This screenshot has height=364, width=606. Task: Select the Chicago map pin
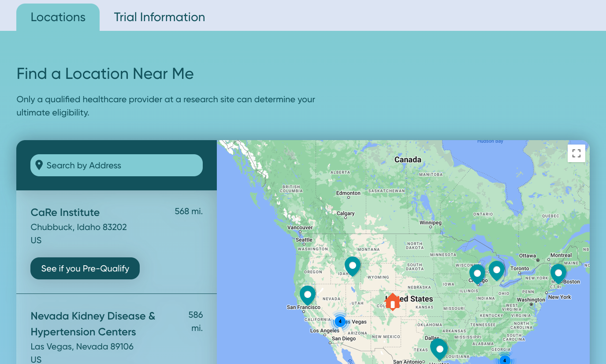tap(477, 274)
